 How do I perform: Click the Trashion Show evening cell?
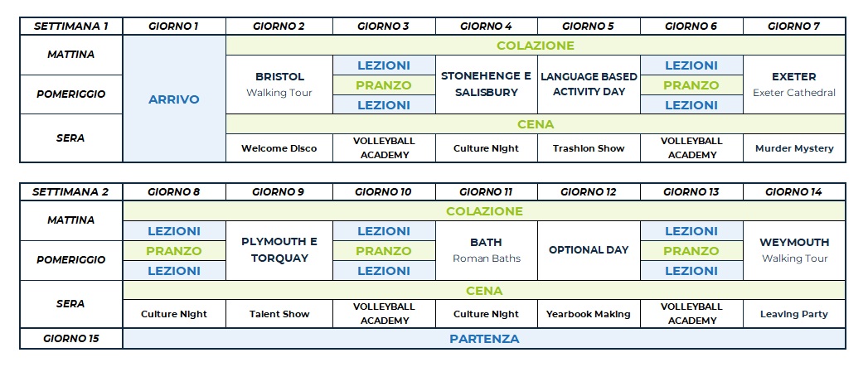[x=589, y=148]
